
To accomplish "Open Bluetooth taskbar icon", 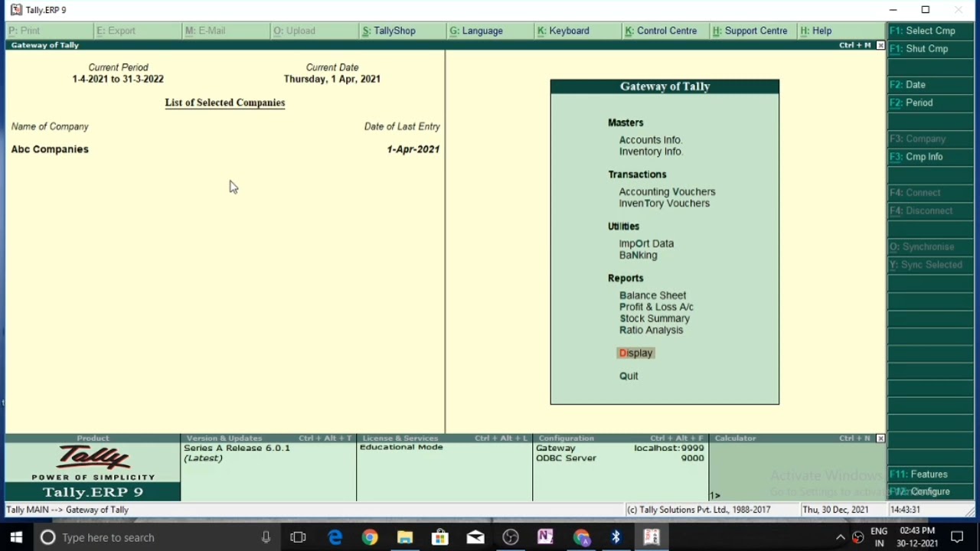I will click(616, 537).
